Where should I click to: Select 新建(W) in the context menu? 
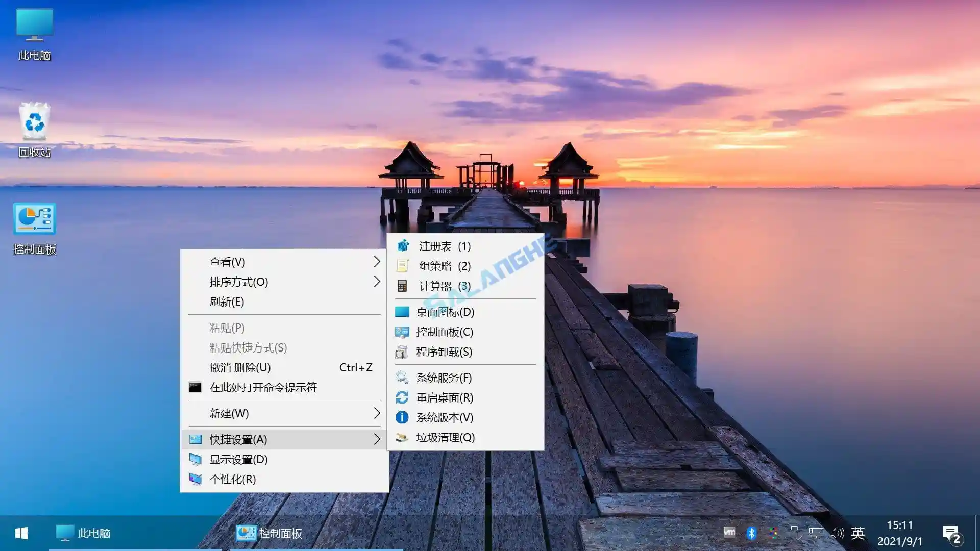click(284, 413)
